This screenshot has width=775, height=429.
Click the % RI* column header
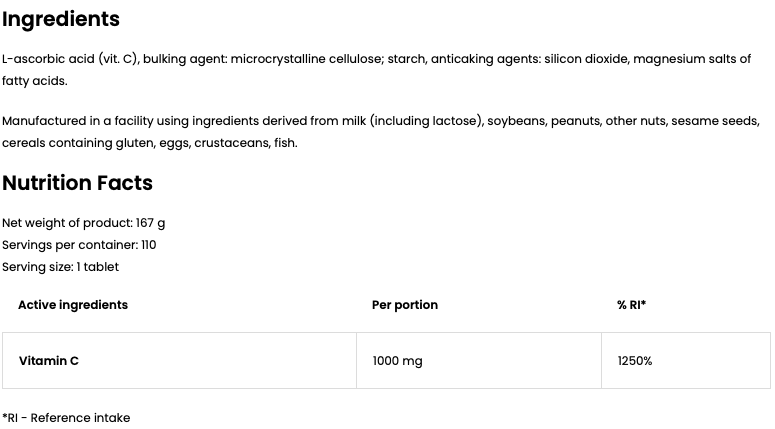click(631, 305)
